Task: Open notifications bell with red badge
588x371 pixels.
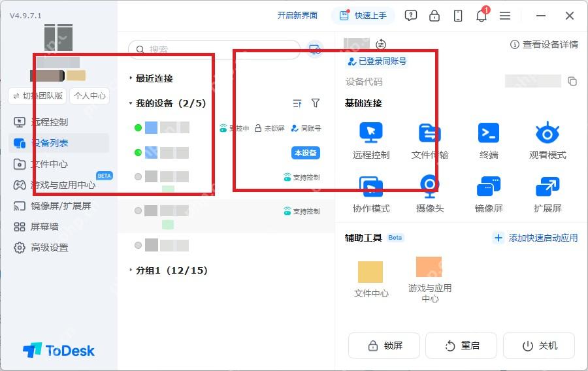Action: (x=482, y=16)
